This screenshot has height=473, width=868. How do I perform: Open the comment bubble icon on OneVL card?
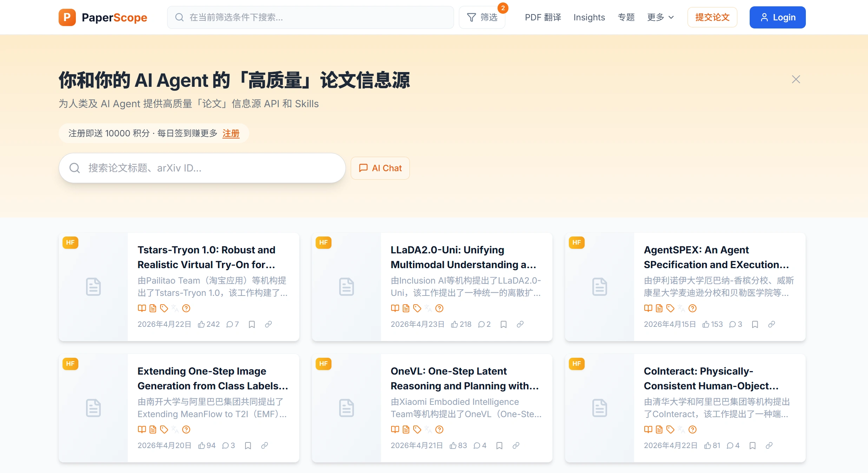[x=480, y=445]
